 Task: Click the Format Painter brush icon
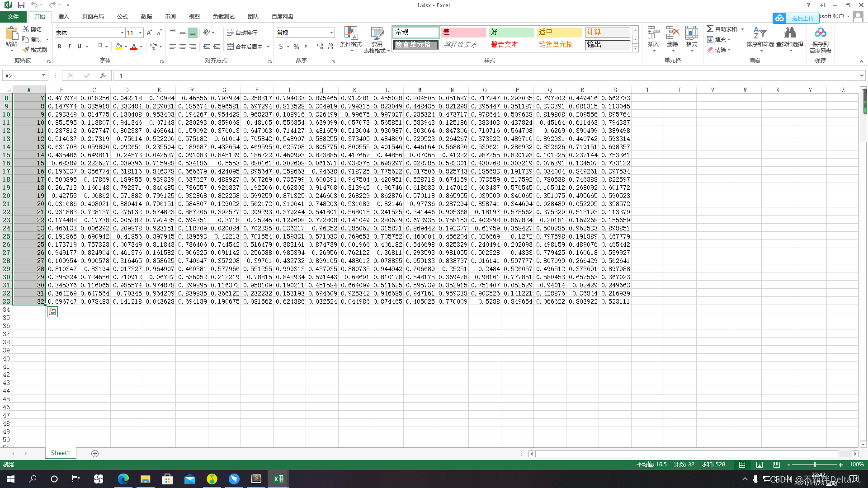[x=26, y=50]
